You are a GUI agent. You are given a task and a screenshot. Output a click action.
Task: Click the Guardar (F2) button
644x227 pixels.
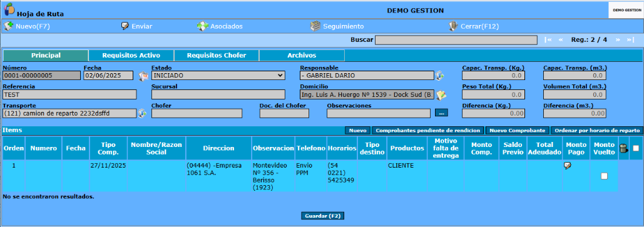pyautogui.click(x=322, y=216)
